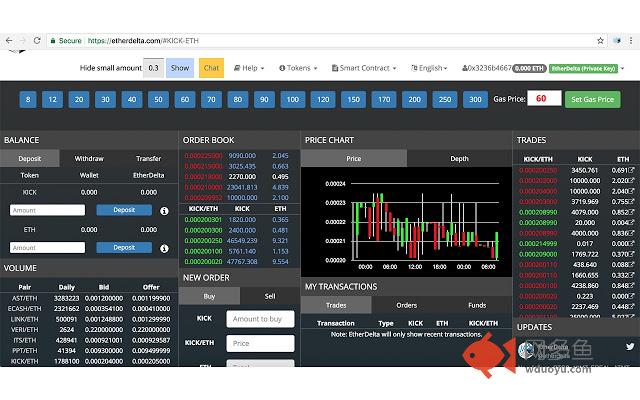Screen dimensions: 640x400
Task: Expand the Smart Contract dropdown
Action: [364, 68]
